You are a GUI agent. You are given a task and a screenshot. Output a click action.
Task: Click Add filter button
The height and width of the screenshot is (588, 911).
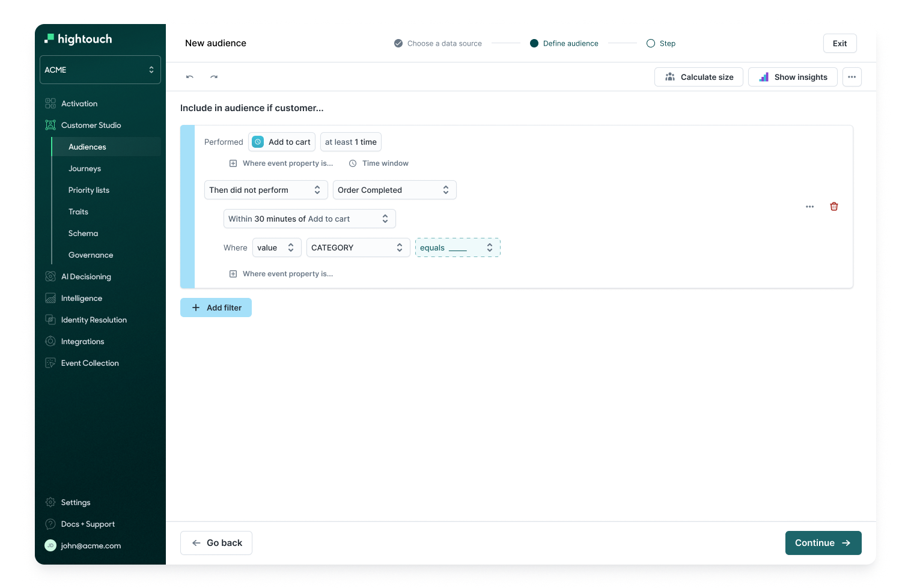tap(216, 308)
